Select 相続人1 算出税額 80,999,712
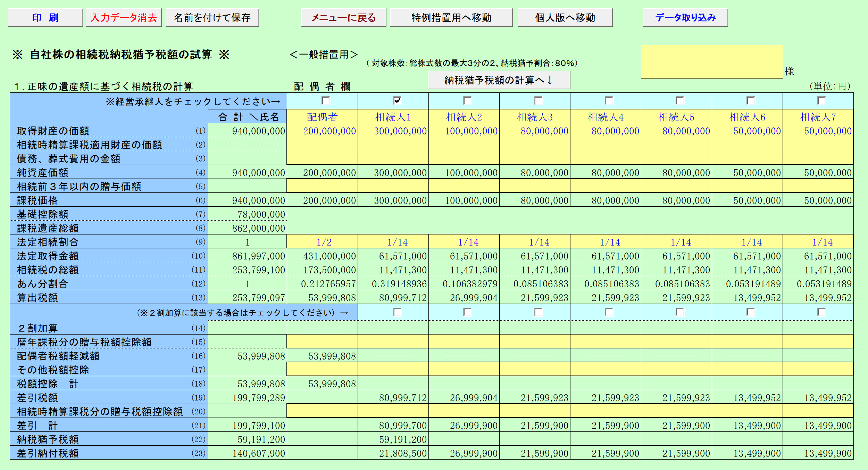The height and width of the screenshot is (470, 868). (x=393, y=297)
